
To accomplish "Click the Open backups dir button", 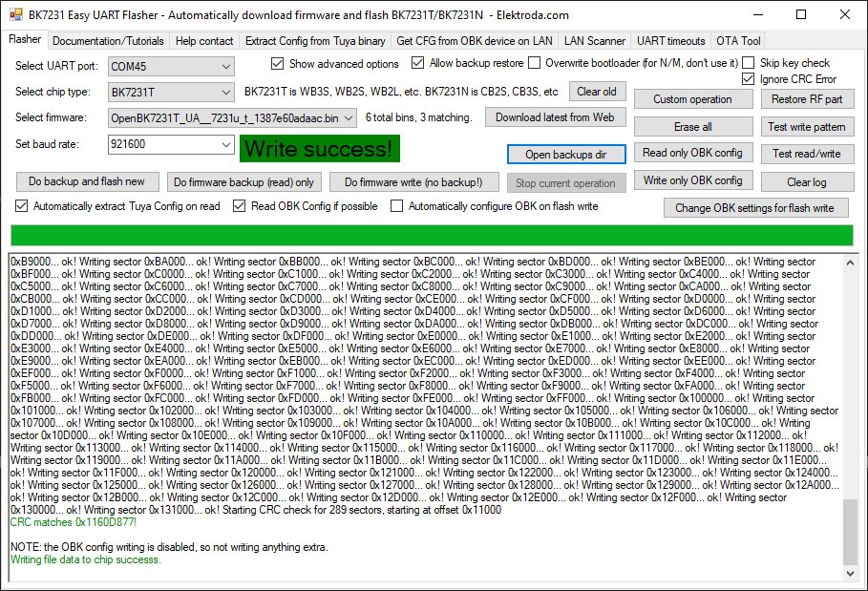I will pyautogui.click(x=565, y=155).
